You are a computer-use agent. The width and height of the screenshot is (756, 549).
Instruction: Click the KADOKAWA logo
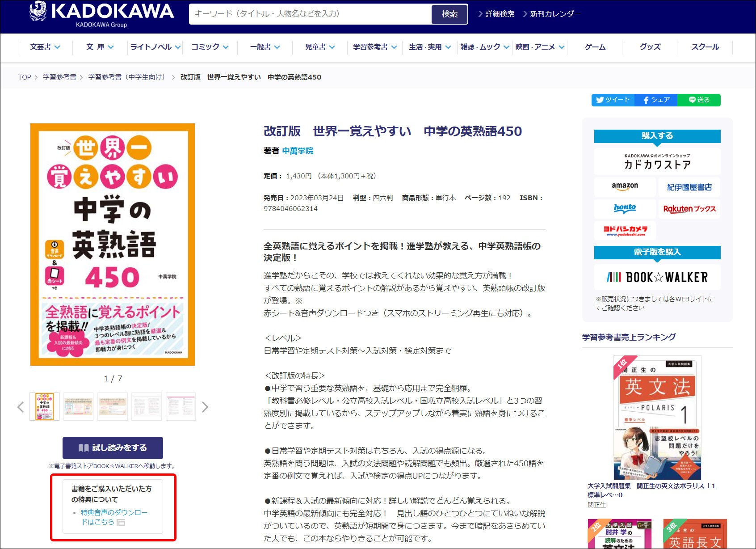click(x=101, y=15)
